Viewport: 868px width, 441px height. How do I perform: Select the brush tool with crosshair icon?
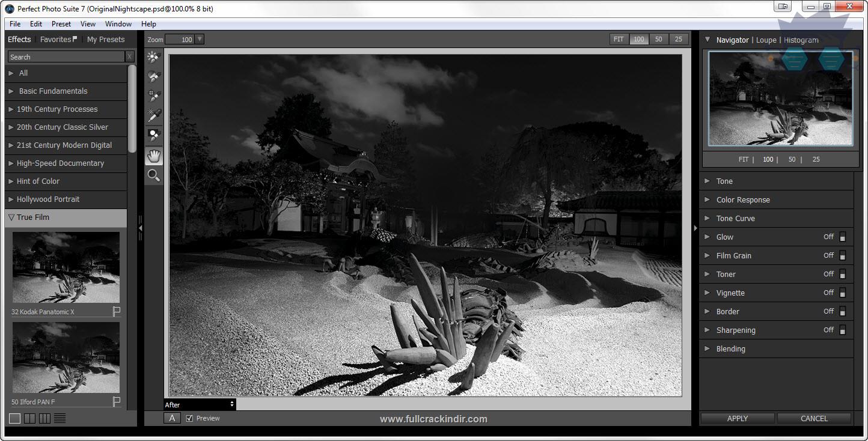tap(154, 96)
